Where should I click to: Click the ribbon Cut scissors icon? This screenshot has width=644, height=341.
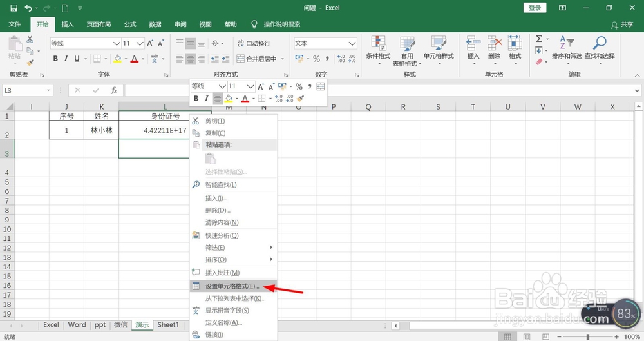point(30,39)
